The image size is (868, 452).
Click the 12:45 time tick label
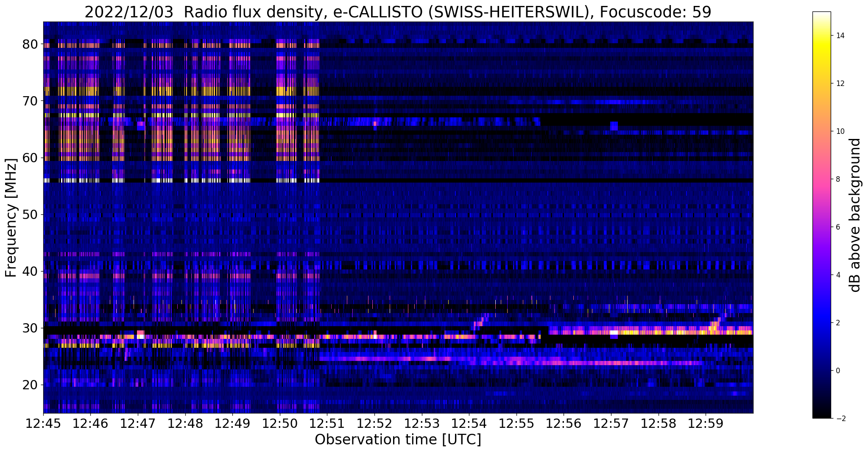(43, 423)
